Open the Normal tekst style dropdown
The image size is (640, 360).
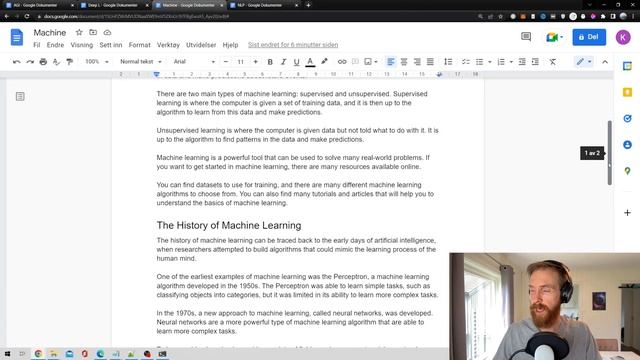[x=141, y=62]
